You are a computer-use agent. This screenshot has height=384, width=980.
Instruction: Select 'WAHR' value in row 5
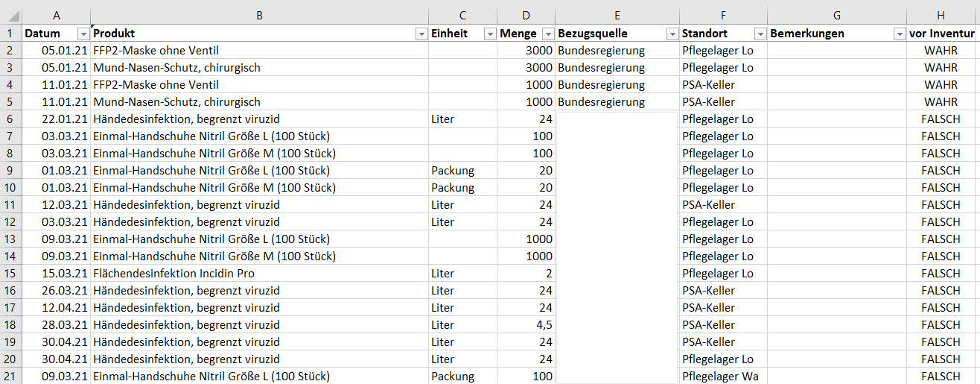(941, 102)
